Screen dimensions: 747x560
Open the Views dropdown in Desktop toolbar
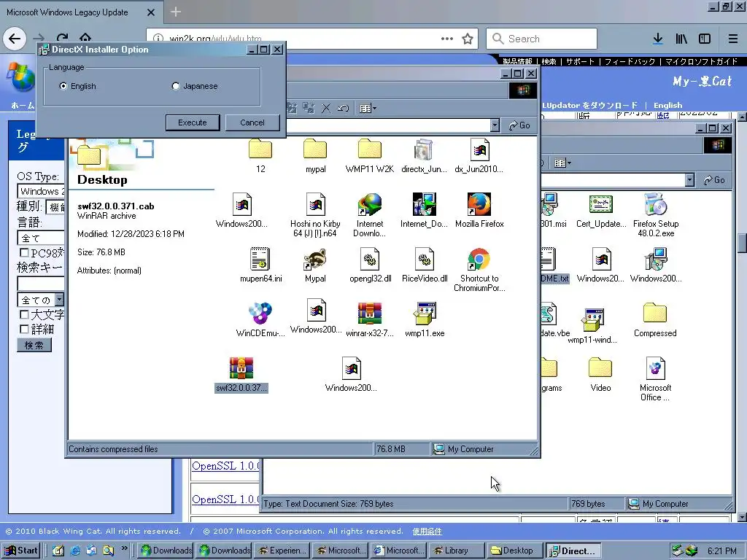(368, 109)
